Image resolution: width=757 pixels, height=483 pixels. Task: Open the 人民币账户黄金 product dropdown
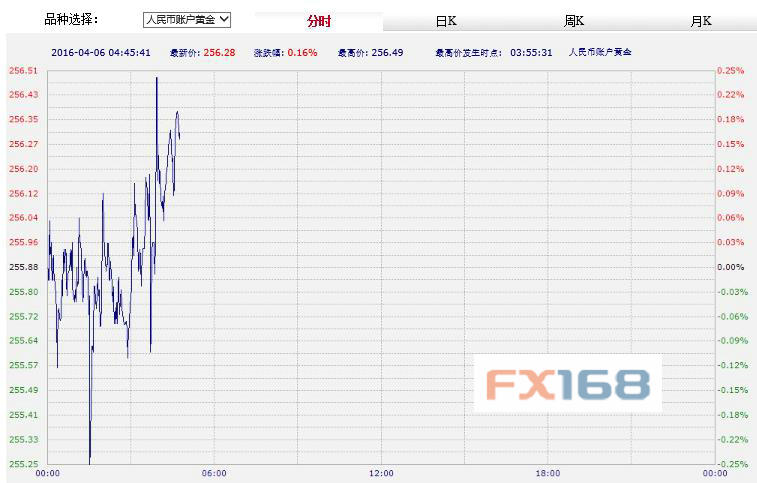click(187, 19)
